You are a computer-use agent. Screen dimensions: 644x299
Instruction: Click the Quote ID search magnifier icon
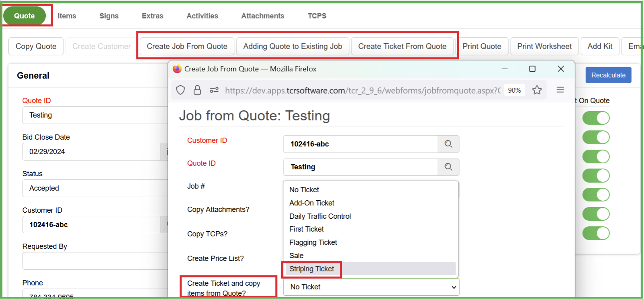448,167
